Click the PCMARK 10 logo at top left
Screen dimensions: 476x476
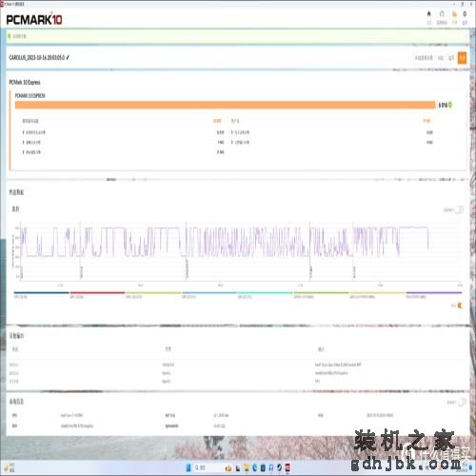pos(34,20)
